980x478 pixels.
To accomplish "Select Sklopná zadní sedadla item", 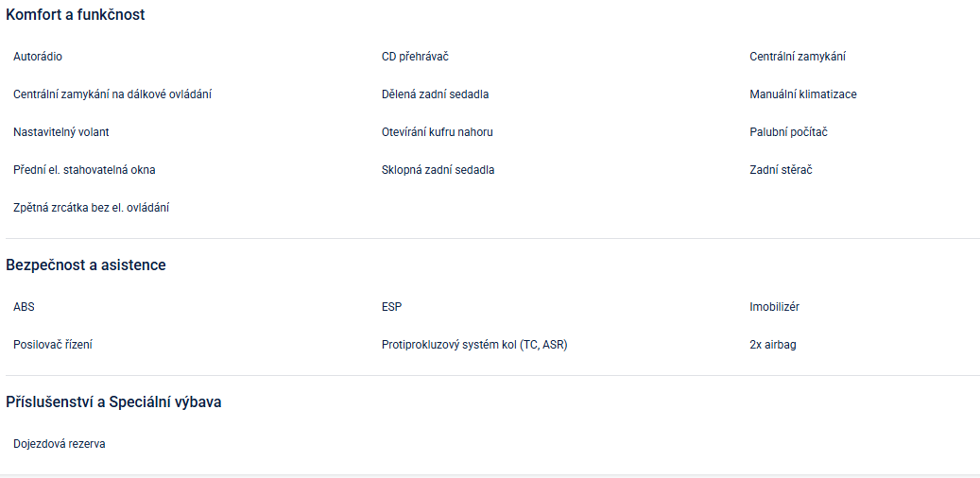I will (438, 170).
